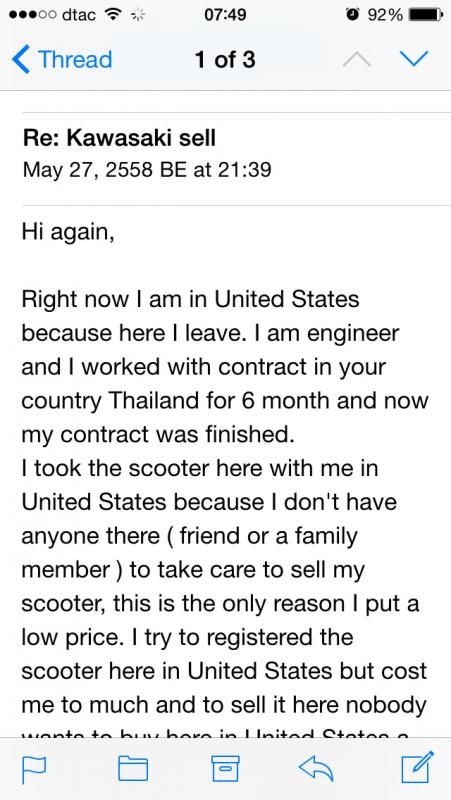Tap the 'Hi again,' greeting text
Screen dimensions: 451x800
click(x=68, y=233)
